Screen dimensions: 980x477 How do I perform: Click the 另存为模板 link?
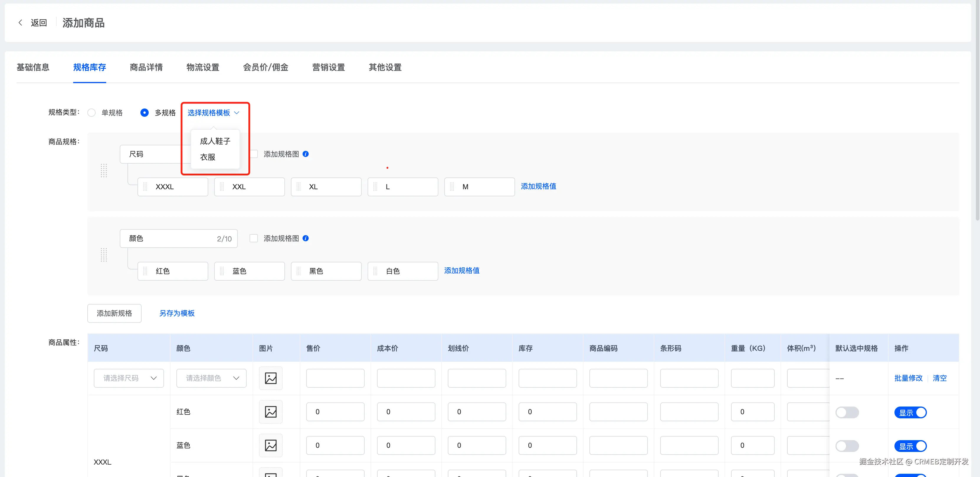[177, 313]
